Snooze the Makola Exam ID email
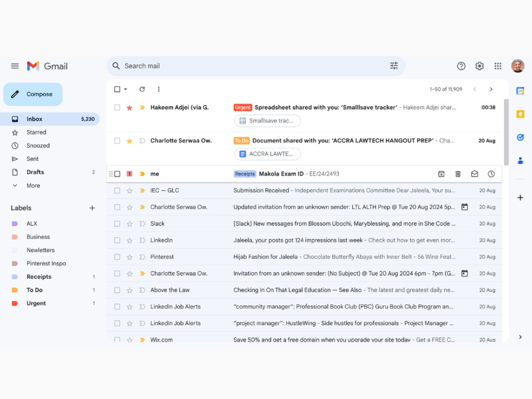This screenshot has width=532, height=399. tap(491, 174)
